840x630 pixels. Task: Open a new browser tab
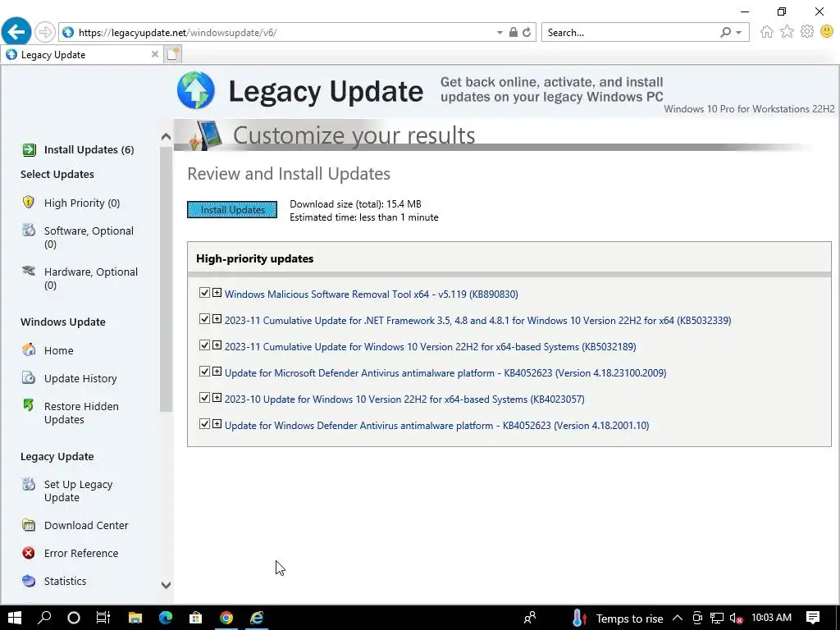(x=173, y=54)
